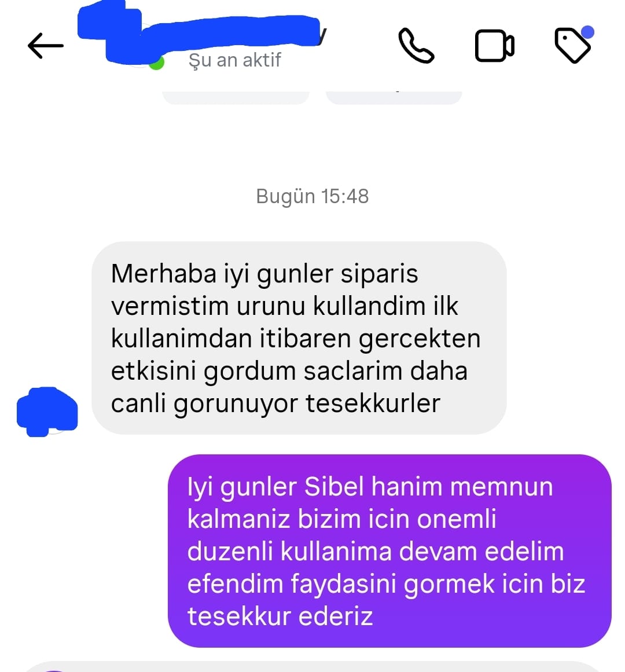Focus the message bar at bottom edge
Viewport: 625px width, 672px height.
(x=312, y=667)
